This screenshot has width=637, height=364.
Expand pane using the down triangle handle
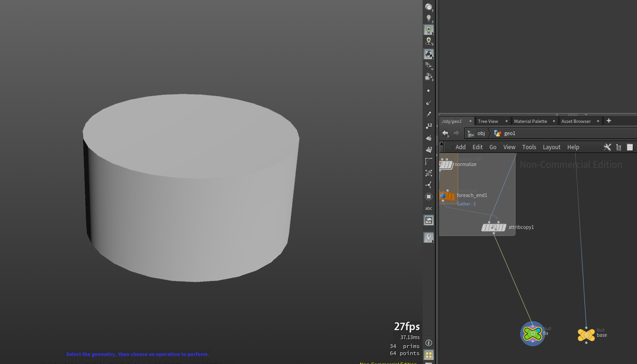[x=586, y=114]
